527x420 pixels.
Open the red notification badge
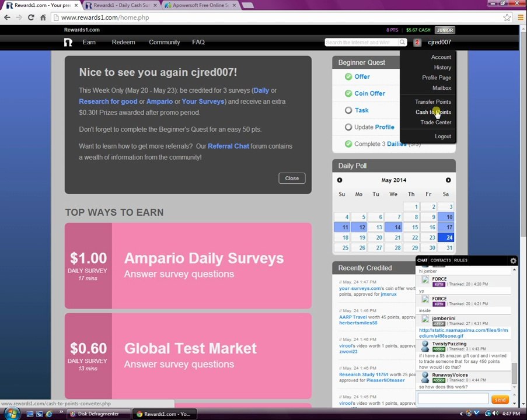pos(417,43)
